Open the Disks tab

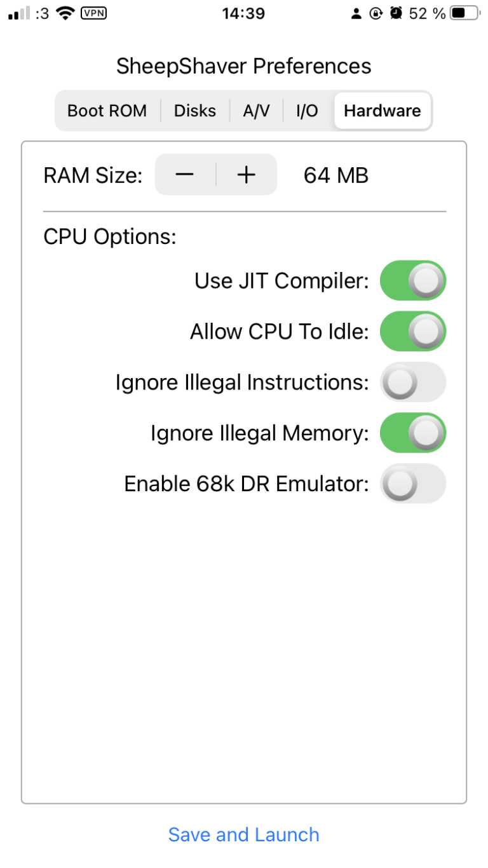195,111
